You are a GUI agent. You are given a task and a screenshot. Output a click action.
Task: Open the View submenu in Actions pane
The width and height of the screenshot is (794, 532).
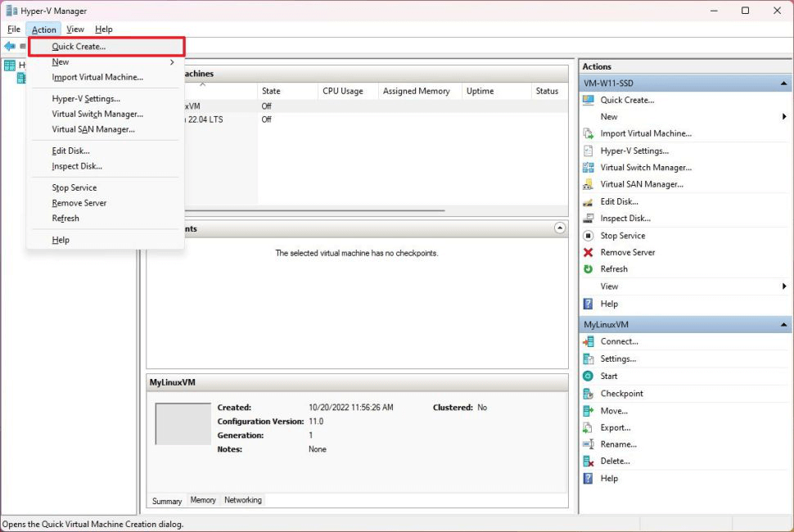pos(609,286)
